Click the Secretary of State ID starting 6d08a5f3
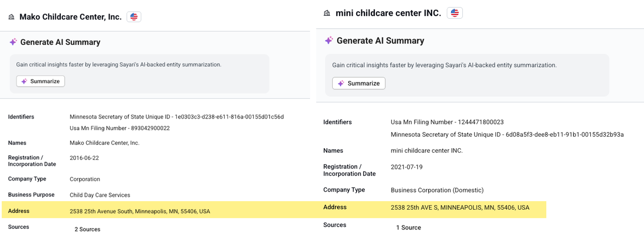The height and width of the screenshot is (243, 644). [507, 135]
